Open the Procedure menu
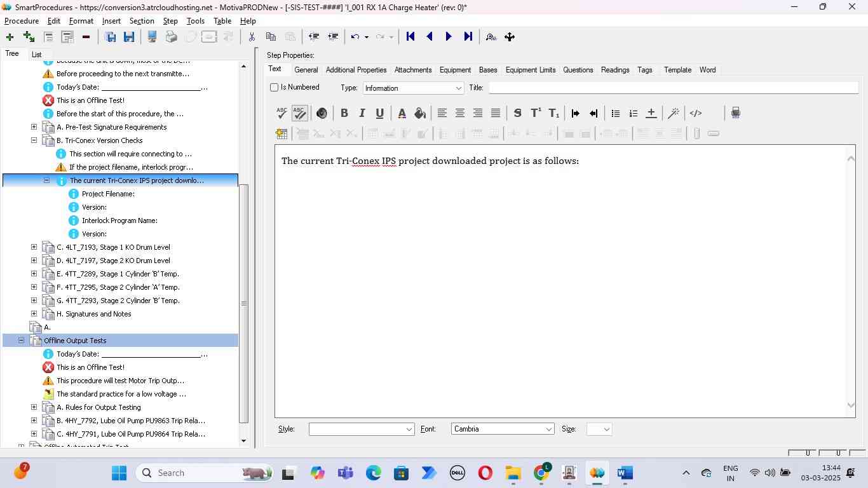868x488 pixels. coord(22,21)
